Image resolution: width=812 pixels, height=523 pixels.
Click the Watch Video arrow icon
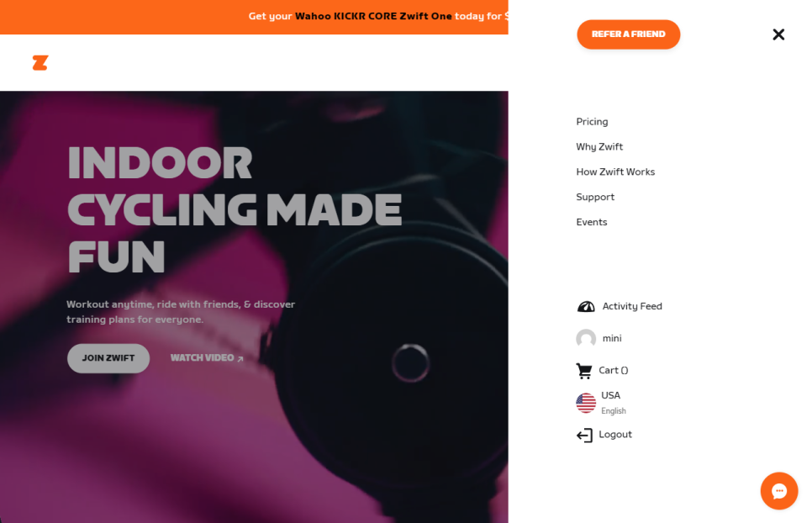pos(240,359)
